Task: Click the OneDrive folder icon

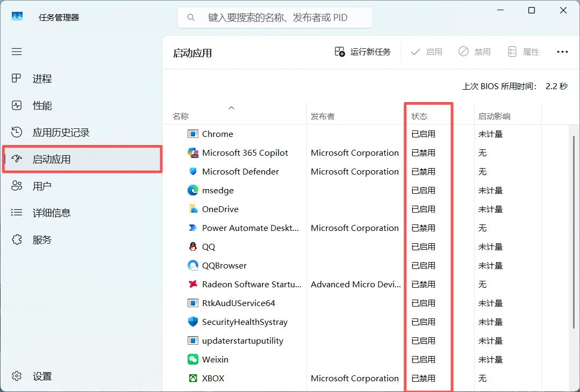Action: click(x=193, y=209)
